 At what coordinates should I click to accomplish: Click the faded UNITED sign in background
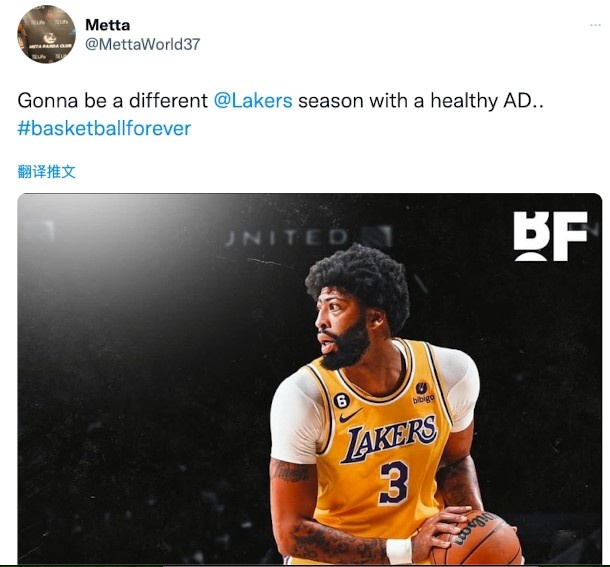point(287,237)
